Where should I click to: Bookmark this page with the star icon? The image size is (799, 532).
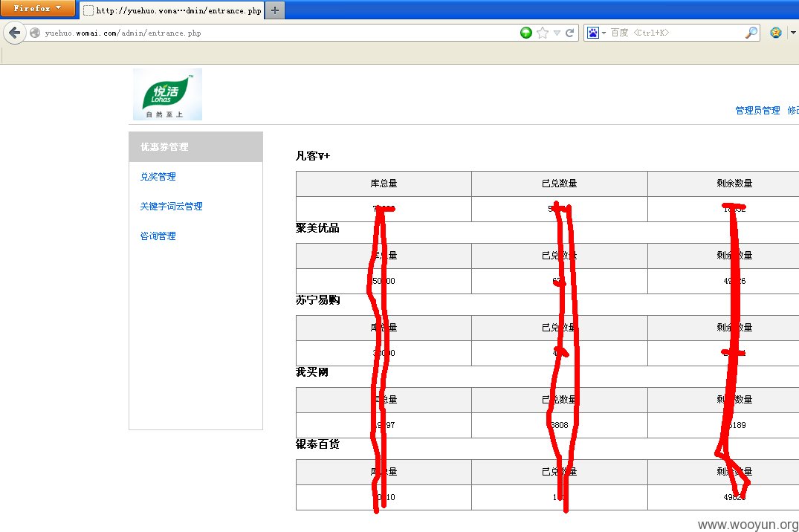click(543, 33)
